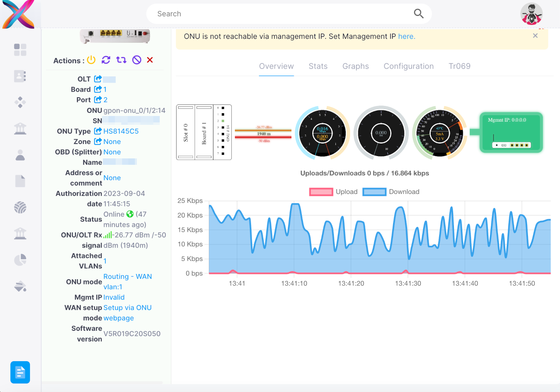560x392 pixels.
Task: Open the OLT external link icon
Action: point(98,79)
